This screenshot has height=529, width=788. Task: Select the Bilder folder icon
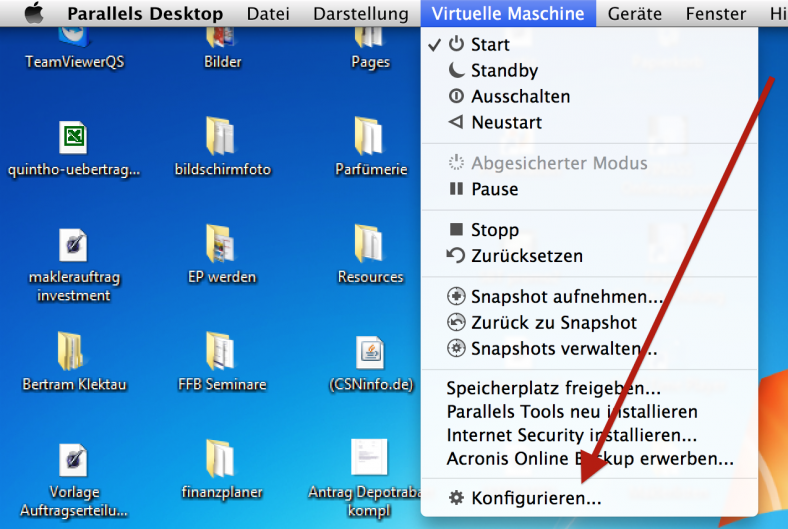point(222,48)
